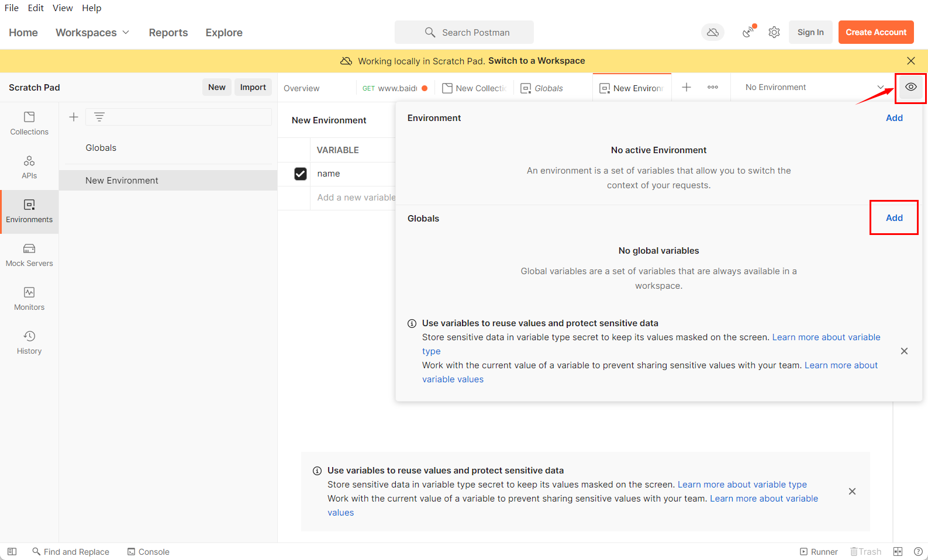The image size is (928, 560).
Task: Open the Reports page
Action: coord(168,33)
